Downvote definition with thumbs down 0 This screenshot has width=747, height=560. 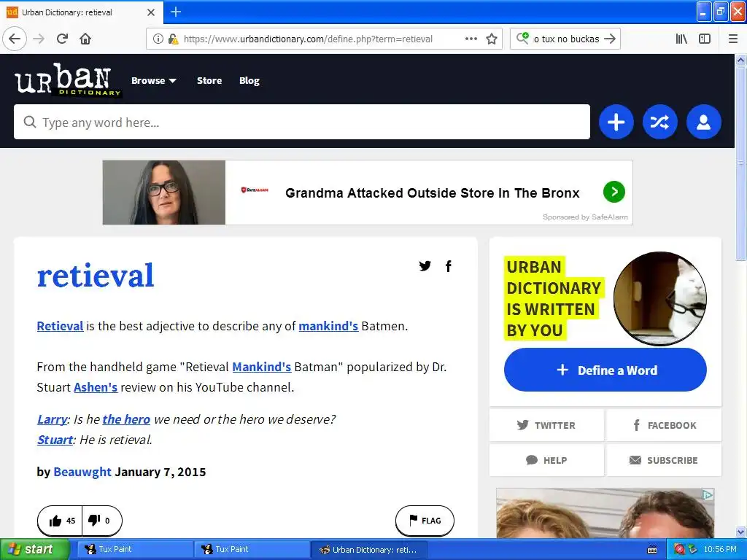(101, 521)
